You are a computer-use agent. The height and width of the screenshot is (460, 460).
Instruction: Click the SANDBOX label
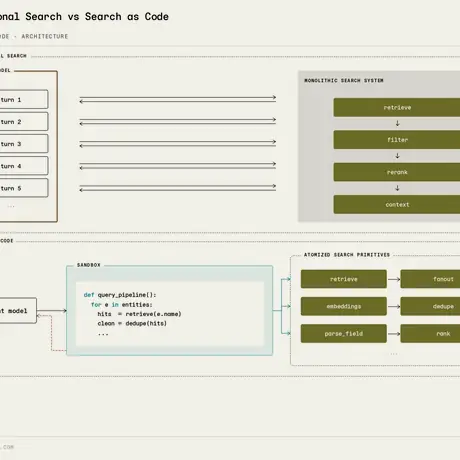pyautogui.click(x=88, y=265)
